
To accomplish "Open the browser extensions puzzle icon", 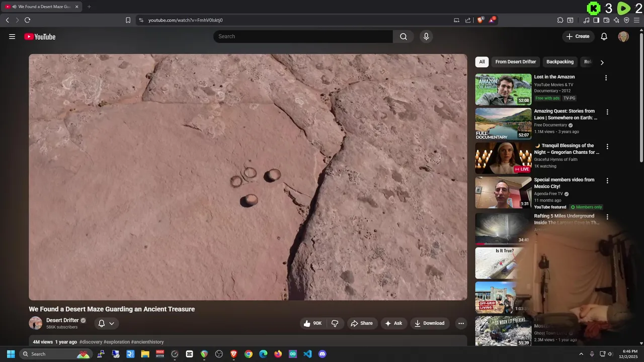I will coord(560,20).
